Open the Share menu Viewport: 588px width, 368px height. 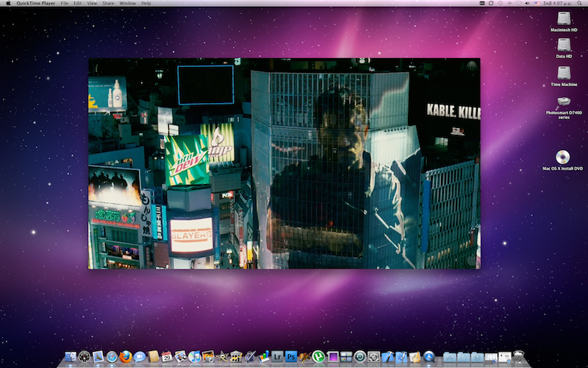tap(108, 3)
